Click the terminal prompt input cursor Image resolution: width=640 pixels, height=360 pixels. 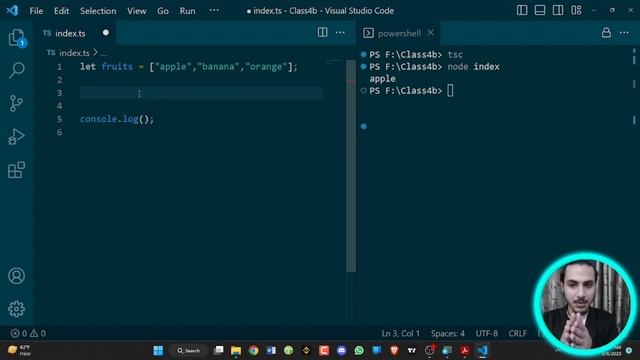coord(450,91)
